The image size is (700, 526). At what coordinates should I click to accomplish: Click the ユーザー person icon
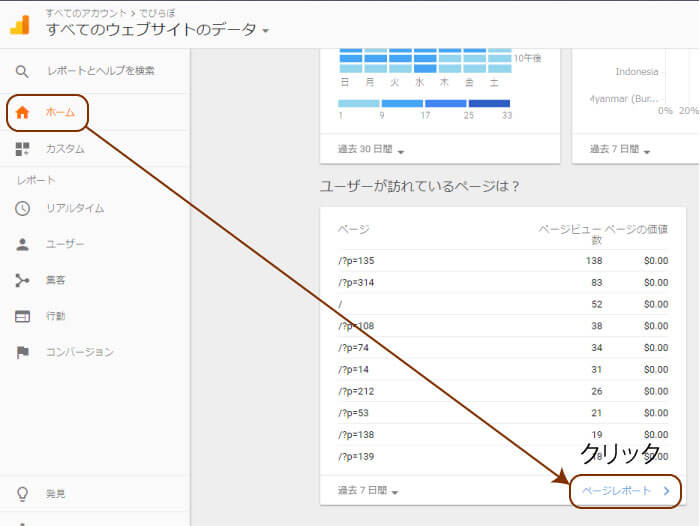(x=22, y=244)
